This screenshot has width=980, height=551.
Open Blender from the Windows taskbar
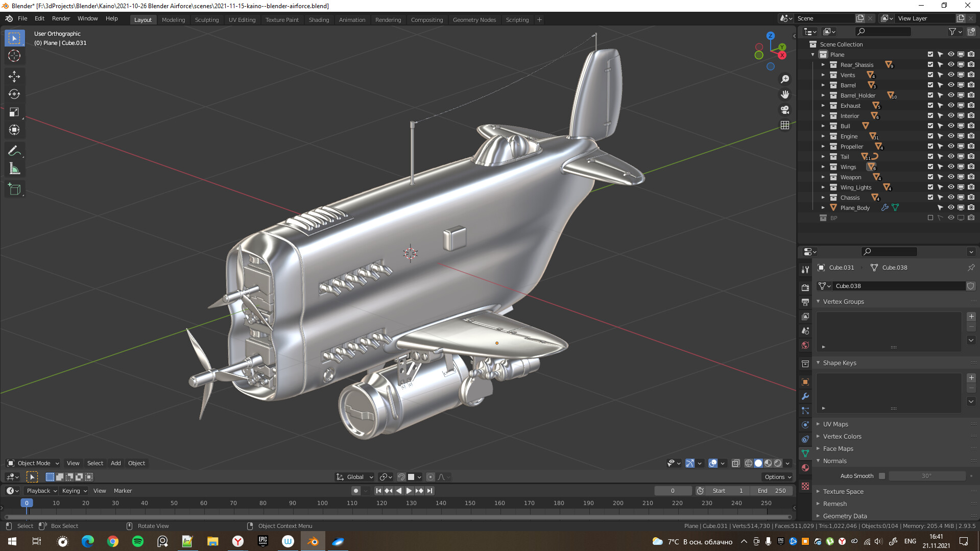pos(313,541)
